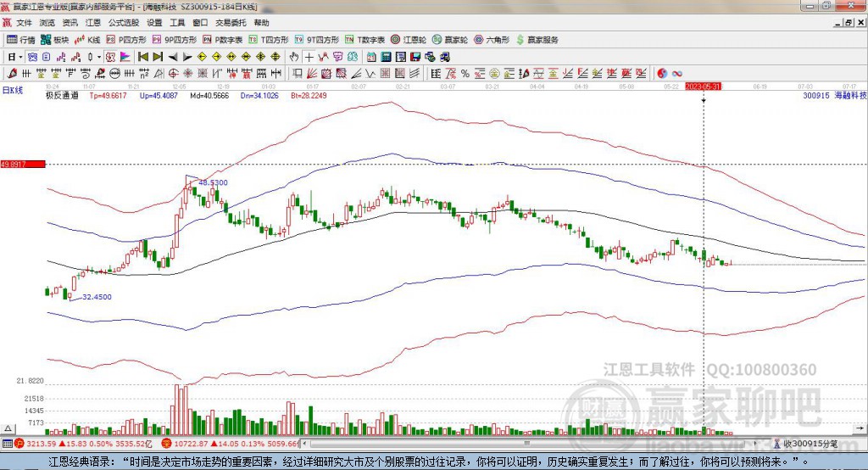Expand the candlestick style dropdown arrow

pyautogui.click(x=99, y=57)
